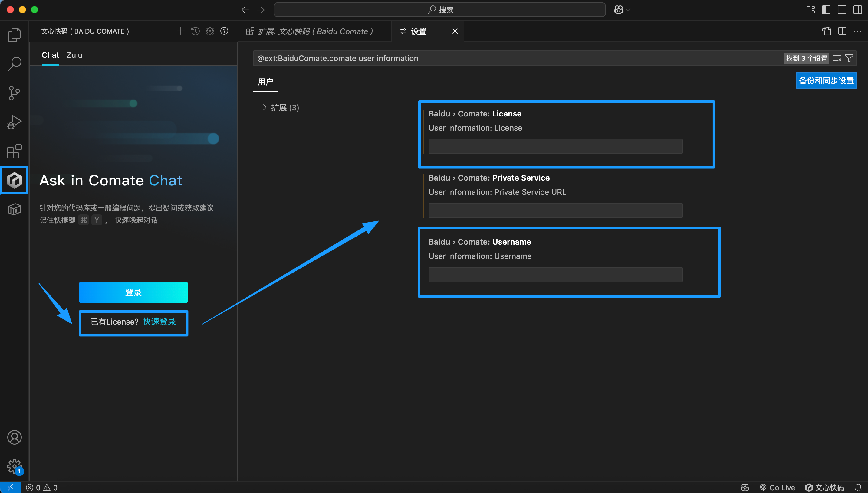The width and height of the screenshot is (868, 493).
Task: Open the settings filter funnel dropdown
Action: coord(849,58)
